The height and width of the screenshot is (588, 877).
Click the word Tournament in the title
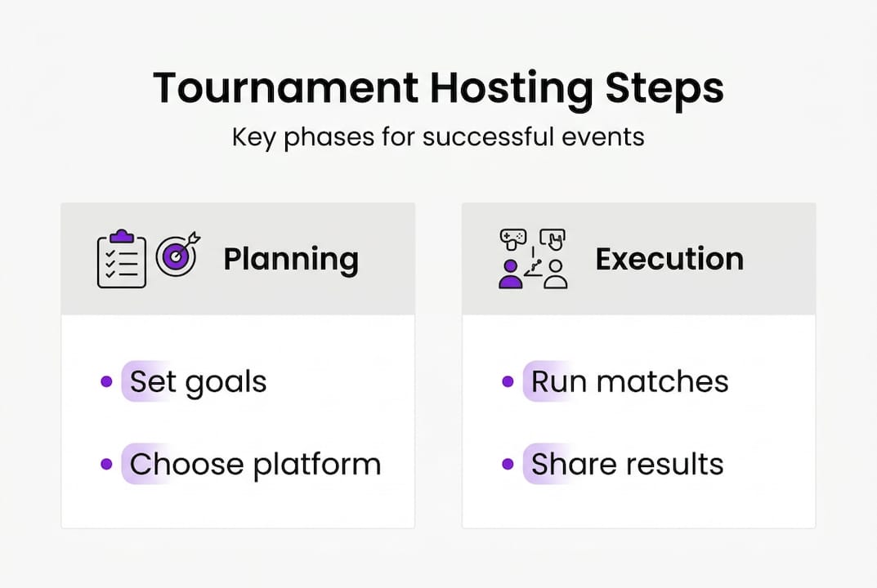(285, 87)
